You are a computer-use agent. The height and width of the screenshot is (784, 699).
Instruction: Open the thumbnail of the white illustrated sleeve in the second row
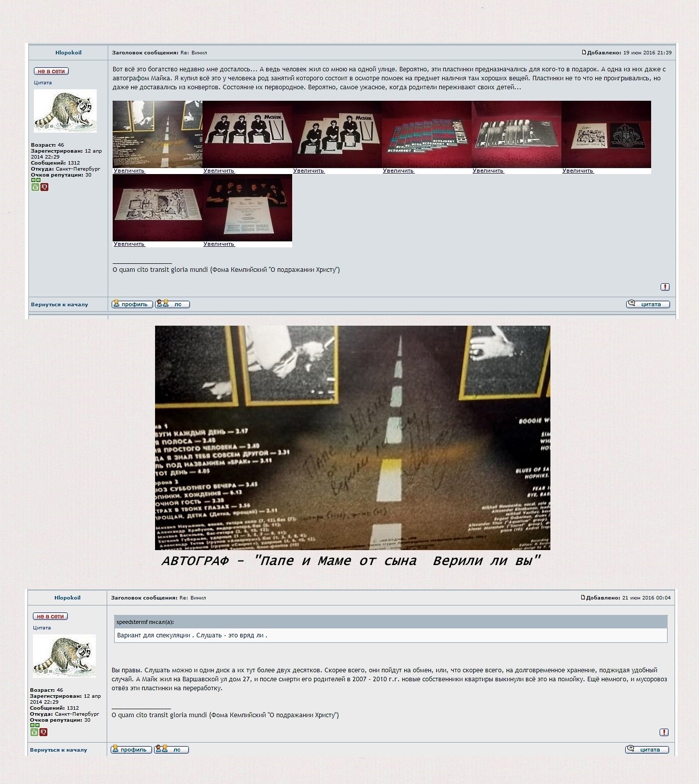158,207
